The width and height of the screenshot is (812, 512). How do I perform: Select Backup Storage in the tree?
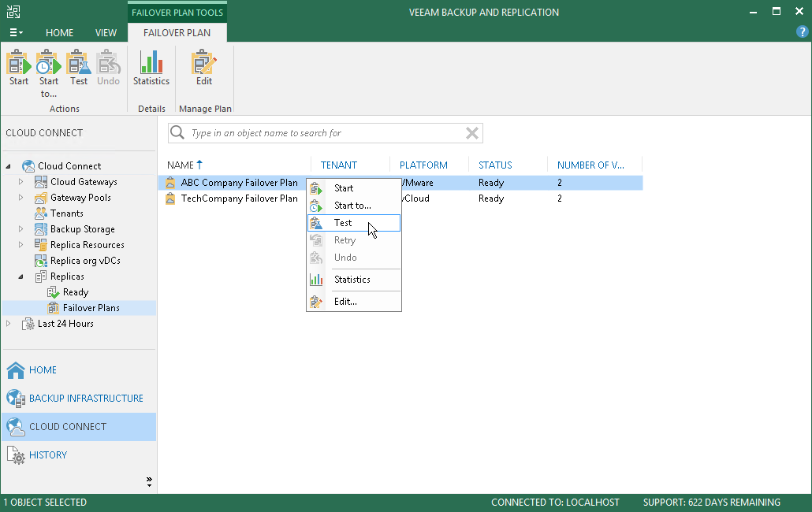pyautogui.click(x=82, y=229)
